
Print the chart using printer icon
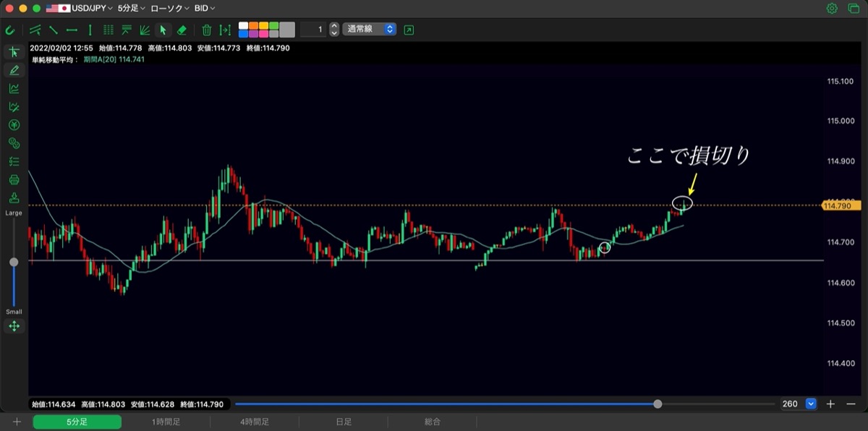tap(14, 179)
